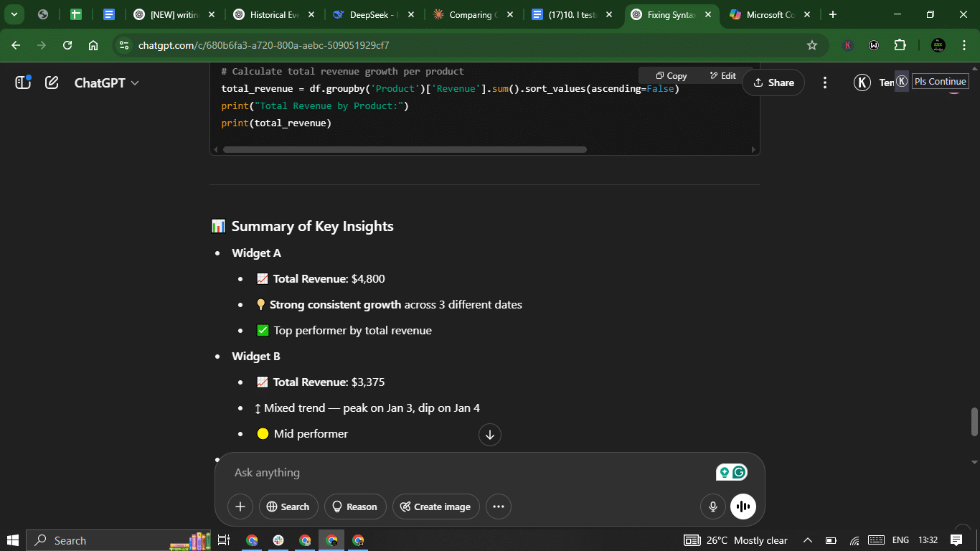Image resolution: width=980 pixels, height=551 pixels.
Task: Click the Widget A bullet heading
Action: pyautogui.click(x=256, y=253)
